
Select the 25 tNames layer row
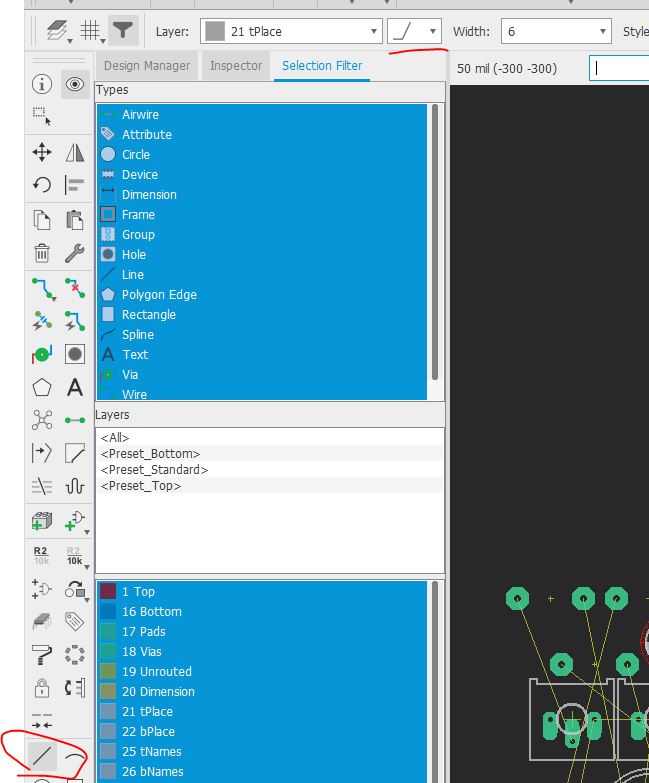[262, 751]
